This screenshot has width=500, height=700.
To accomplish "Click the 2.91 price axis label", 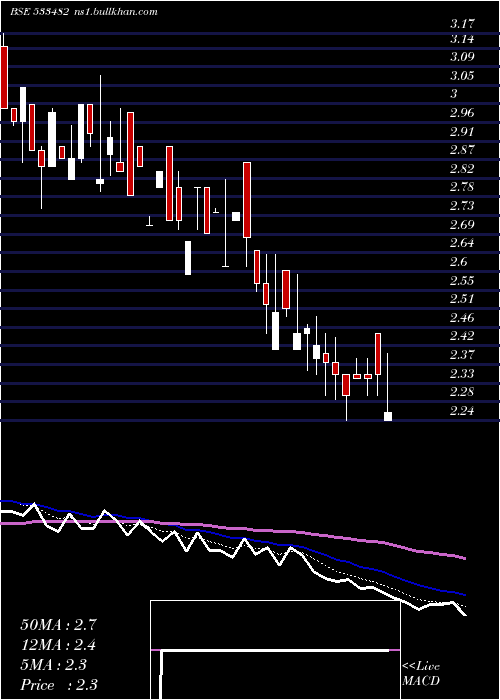I will coord(462,132).
